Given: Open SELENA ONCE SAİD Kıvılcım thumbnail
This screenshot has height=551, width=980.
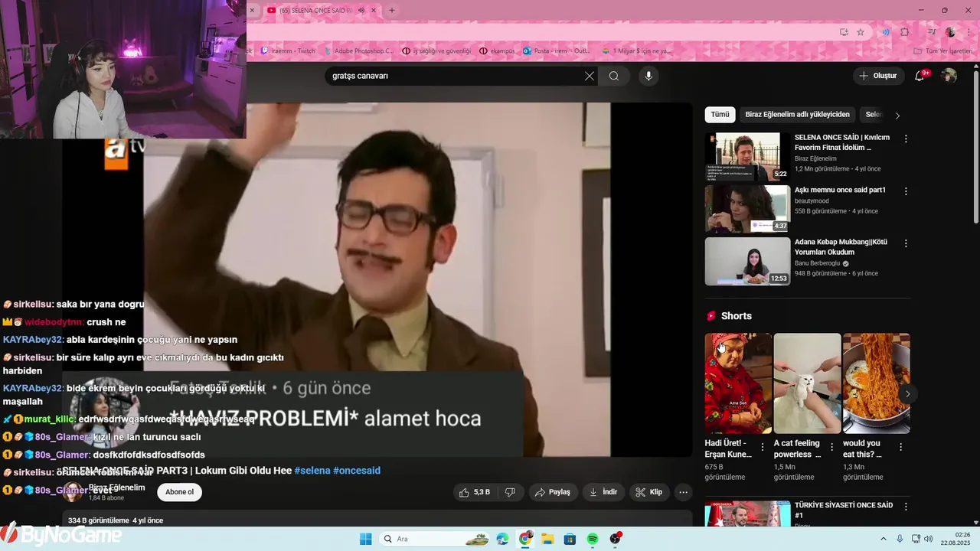Looking at the screenshot, I should click(x=747, y=156).
